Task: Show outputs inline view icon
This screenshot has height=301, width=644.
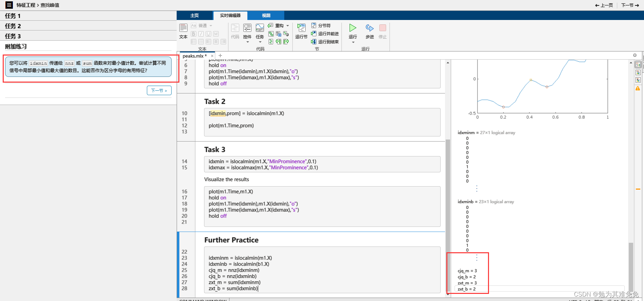Action: (638, 72)
